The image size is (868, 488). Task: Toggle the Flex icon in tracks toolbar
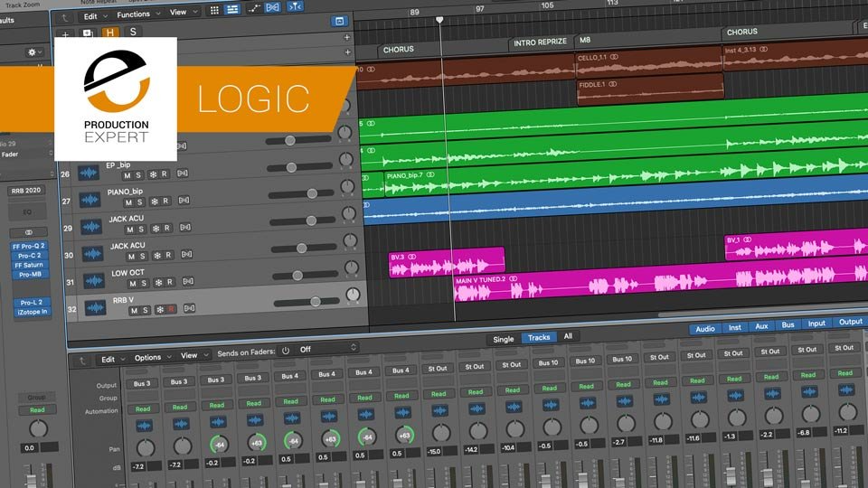273,7
